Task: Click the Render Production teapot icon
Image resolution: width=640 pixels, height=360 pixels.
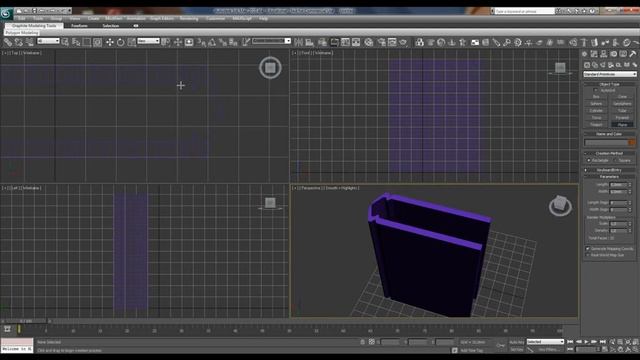Action: coord(403,42)
